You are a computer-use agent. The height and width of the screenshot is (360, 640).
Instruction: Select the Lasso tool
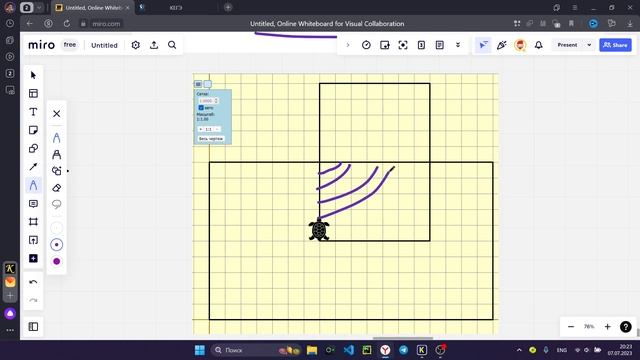[57, 204]
